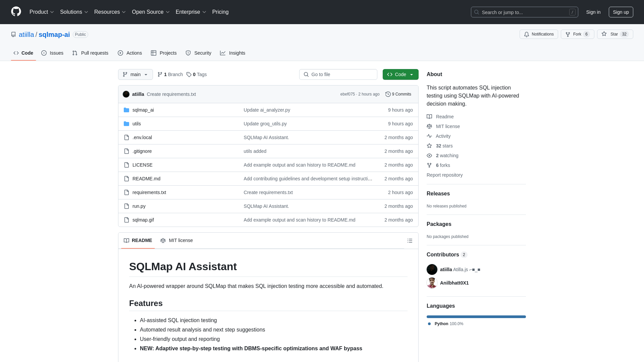Image resolution: width=644 pixels, height=362 pixels.
Task: Open the atiilla owner profile link
Action: [x=26, y=35]
